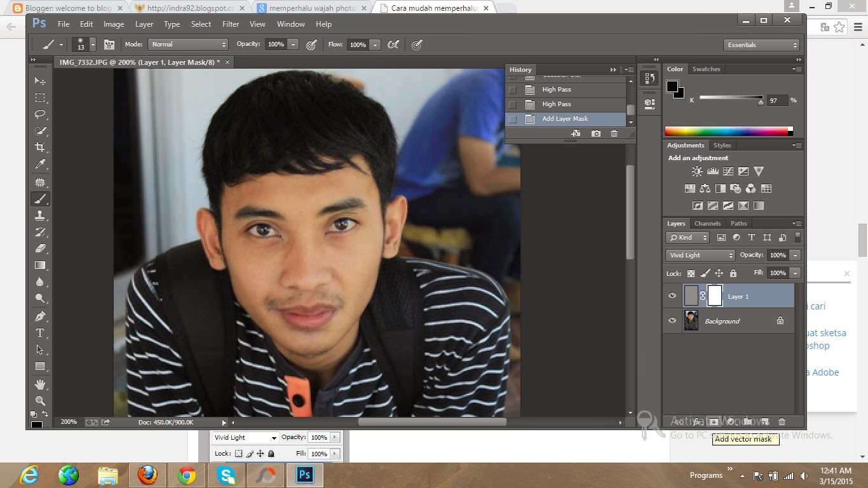Open the brush Mode dropdown
Viewport: 868px width, 488px height.
click(188, 44)
